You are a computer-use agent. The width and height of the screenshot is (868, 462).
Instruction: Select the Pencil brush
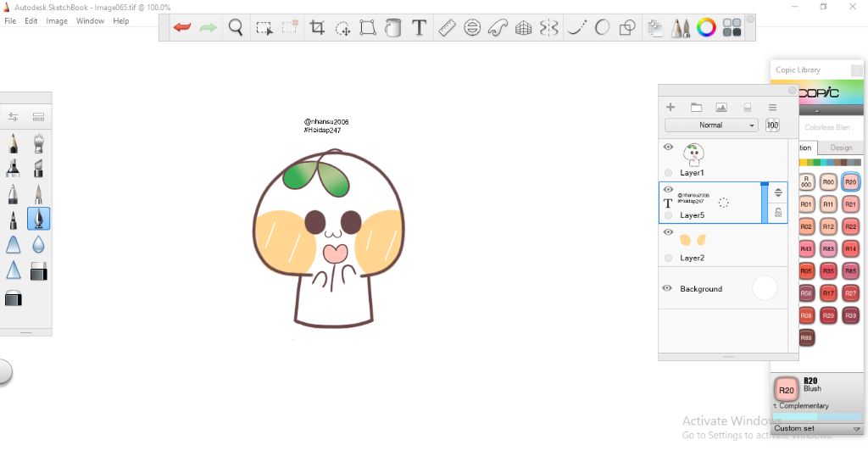pos(14,142)
